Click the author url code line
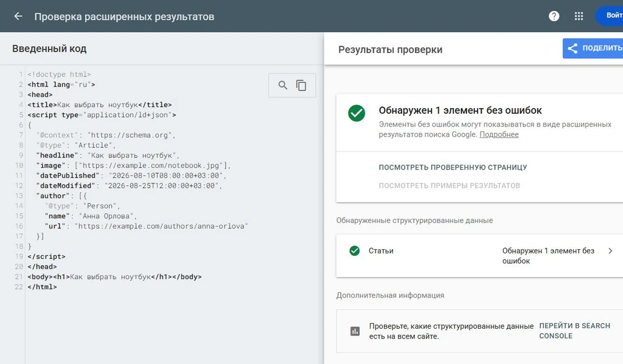 146,226
